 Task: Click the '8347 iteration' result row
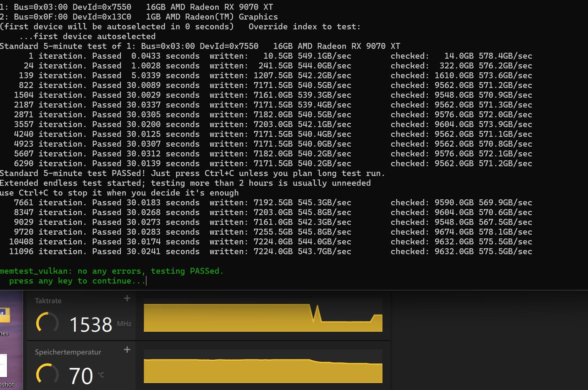pyautogui.click(x=273, y=212)
